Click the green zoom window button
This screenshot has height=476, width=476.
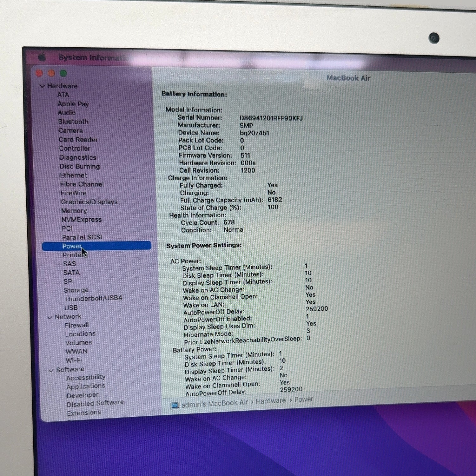(63, 73)
